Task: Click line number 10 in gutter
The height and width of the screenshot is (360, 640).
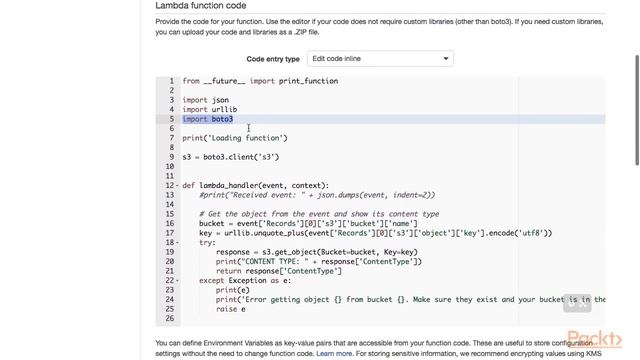Action: (x=170, y=167)
